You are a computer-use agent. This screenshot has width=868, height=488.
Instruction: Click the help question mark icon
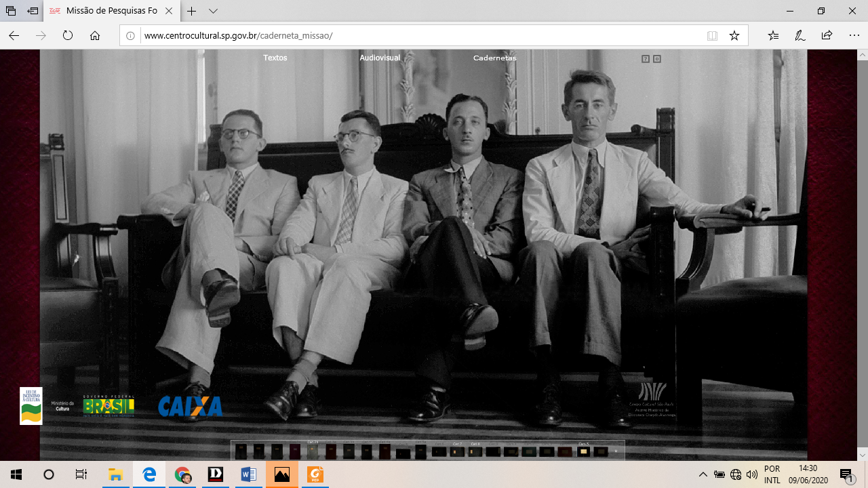(646, 59)
